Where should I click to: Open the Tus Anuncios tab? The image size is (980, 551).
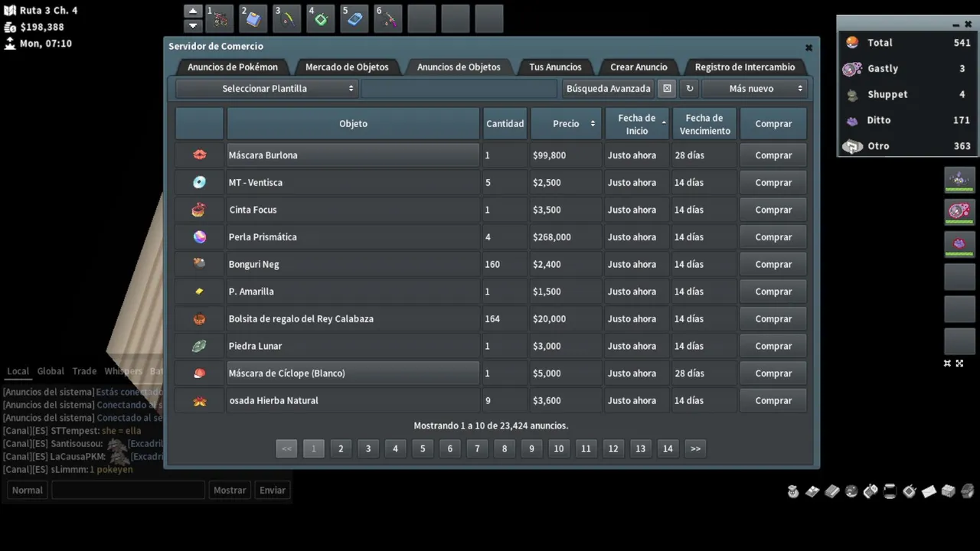click(x=556, y=67)
